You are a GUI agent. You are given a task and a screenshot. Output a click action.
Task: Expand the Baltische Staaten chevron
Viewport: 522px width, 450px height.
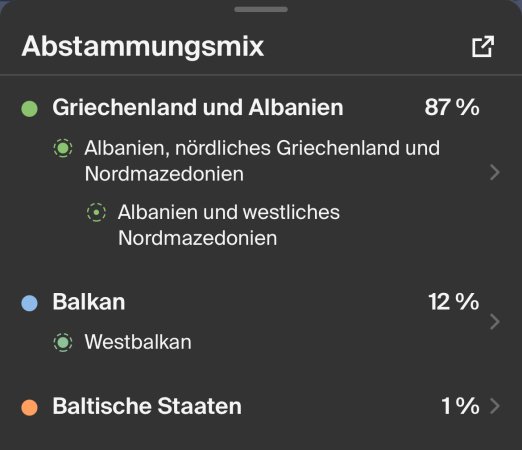[x=495, y=406]
